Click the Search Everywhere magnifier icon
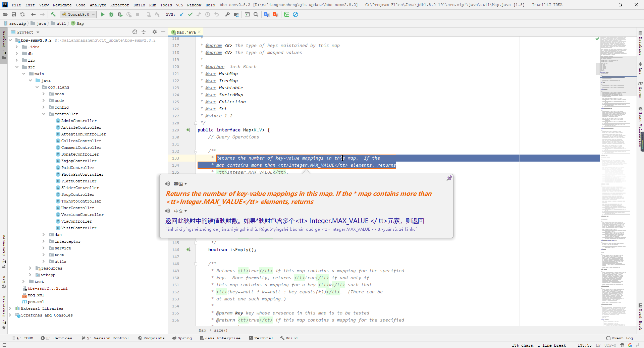The width and height of the screenshot is (644, 348). (256, 14)
